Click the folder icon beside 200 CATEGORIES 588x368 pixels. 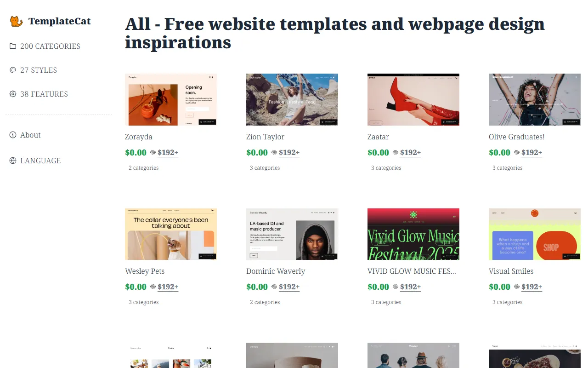point(13,46)
